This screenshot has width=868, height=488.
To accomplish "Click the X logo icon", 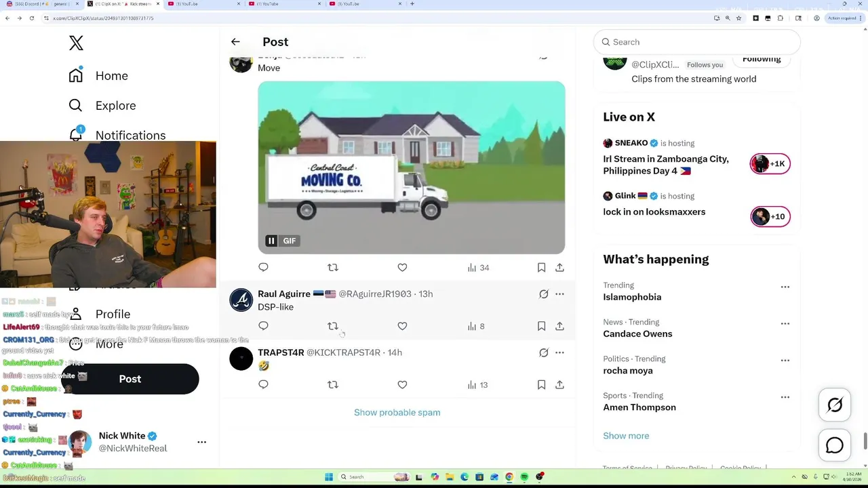I will [x=76, y=43].
